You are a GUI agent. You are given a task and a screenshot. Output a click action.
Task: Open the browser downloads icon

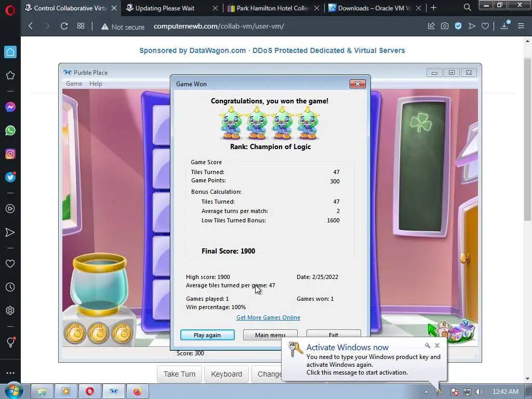pos(504,25)
